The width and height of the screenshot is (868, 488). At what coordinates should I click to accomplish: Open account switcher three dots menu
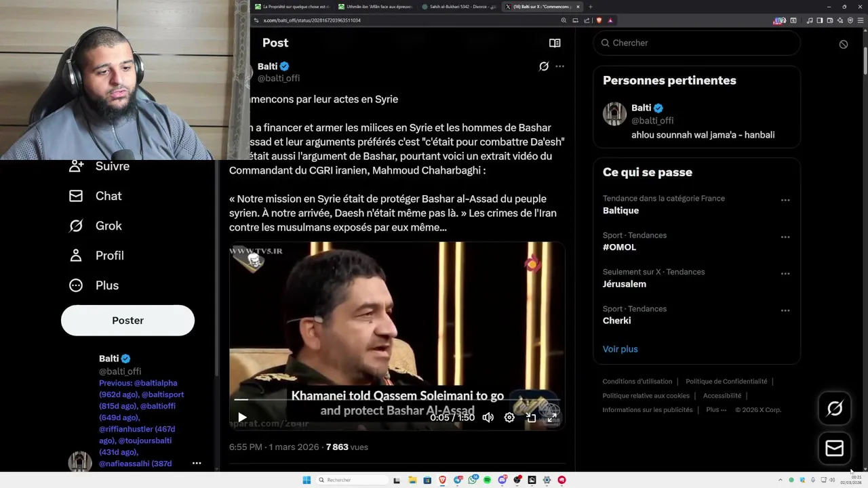[197, 463]
